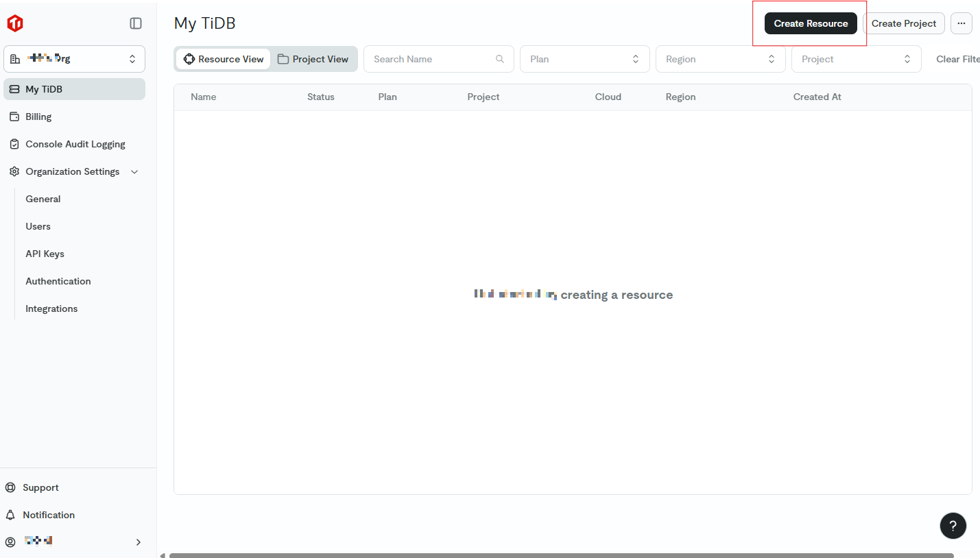The width and height of the screenshot is (980, 558).
Task: Click the Support lifebuoy icon
Action: point(10,487)
